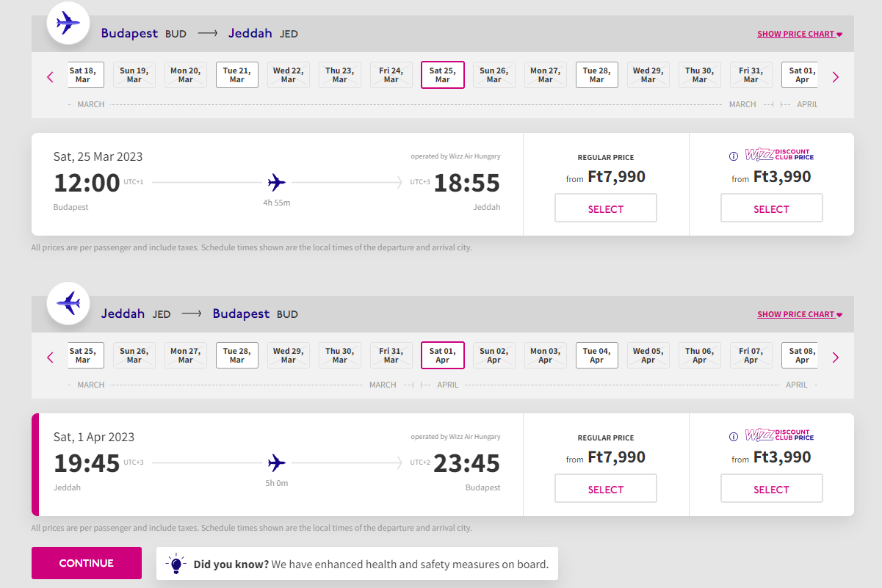The height and width of the screenshot is (588, 882).
Task: Pick Tue 21, Mar outbound date
Action: (237, 75)
